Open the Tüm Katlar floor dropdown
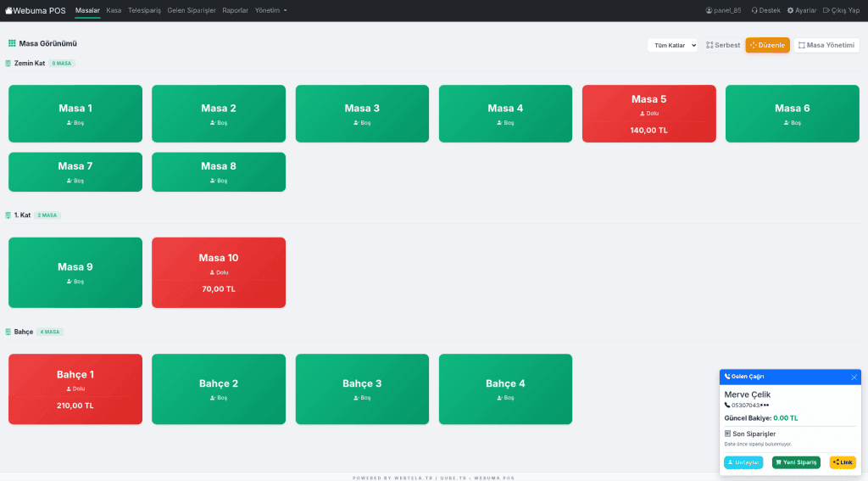This screenshot has height=481, width=868. [672, 45]
